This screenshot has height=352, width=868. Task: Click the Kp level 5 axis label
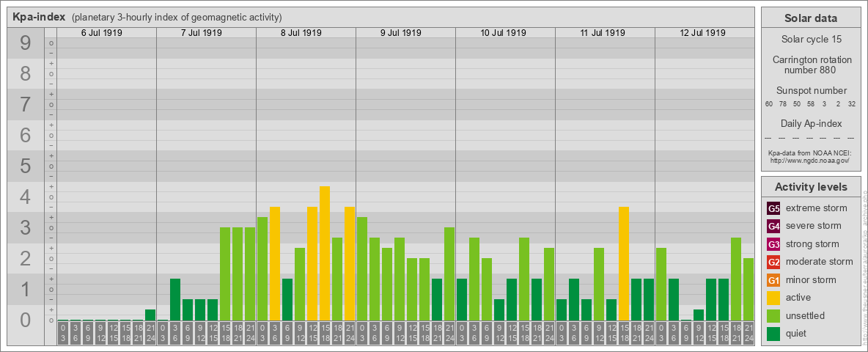click(x=26, y=166)
